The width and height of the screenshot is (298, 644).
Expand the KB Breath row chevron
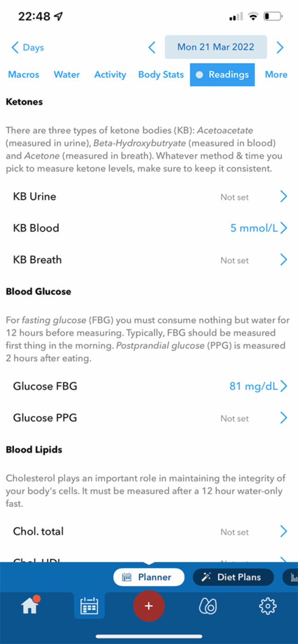point(283,260)
